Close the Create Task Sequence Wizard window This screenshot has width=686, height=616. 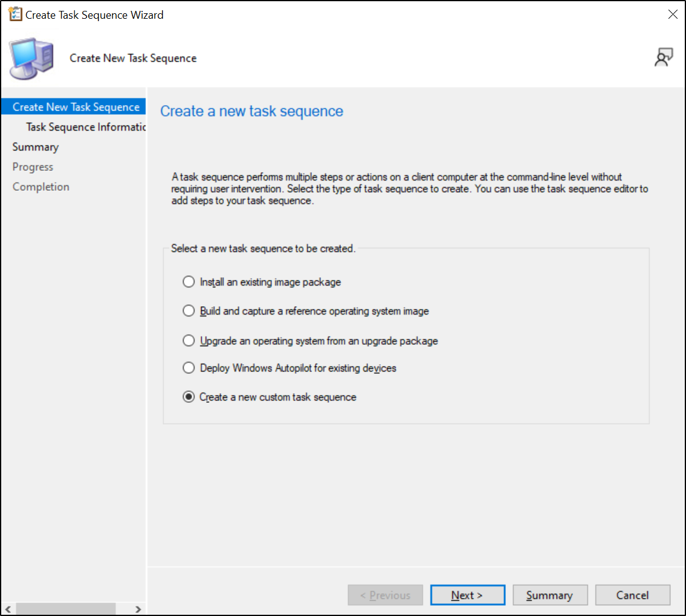click(x=673, y=14)
